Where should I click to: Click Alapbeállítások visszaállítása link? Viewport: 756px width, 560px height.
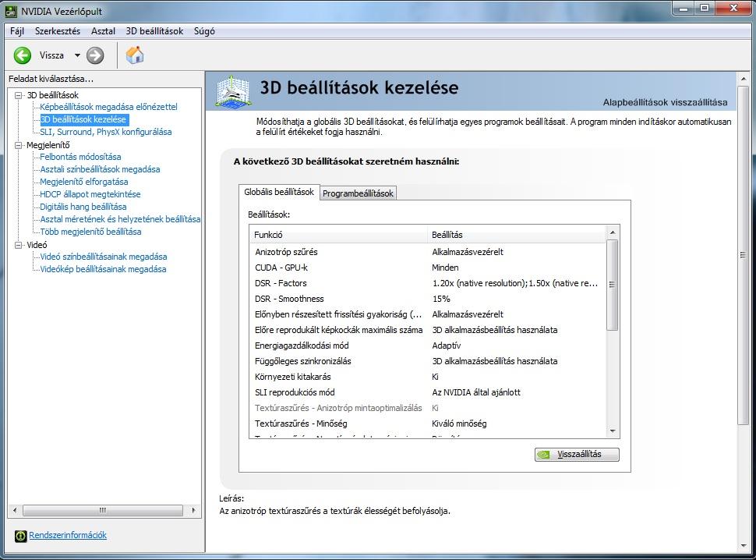click(x=665, y=102)
